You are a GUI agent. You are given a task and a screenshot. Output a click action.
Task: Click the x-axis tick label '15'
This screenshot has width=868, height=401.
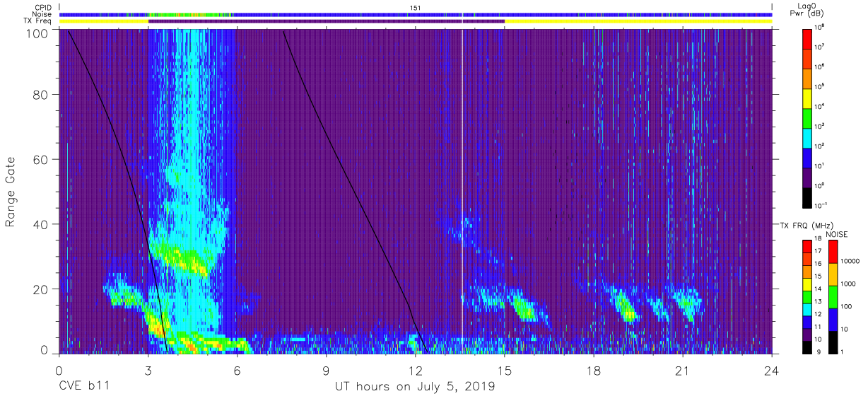point(505,370)
